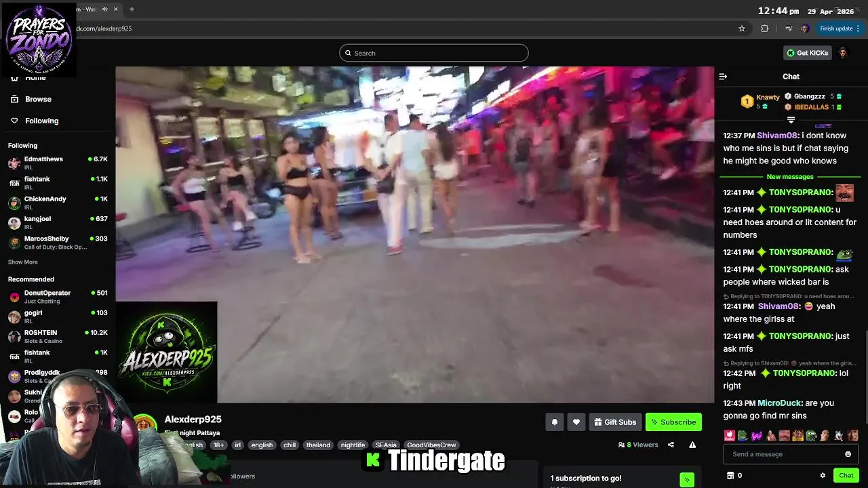Insert the Tinder emote into chat
Image resolution: width=868 pixels, height=488 pixels.
coord(730,436)
